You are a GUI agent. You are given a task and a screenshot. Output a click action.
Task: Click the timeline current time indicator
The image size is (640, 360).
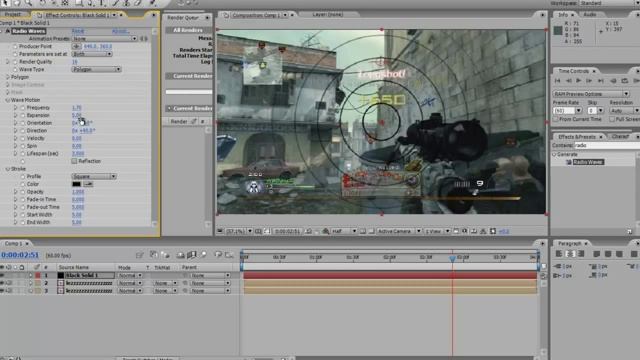(452, 258)
